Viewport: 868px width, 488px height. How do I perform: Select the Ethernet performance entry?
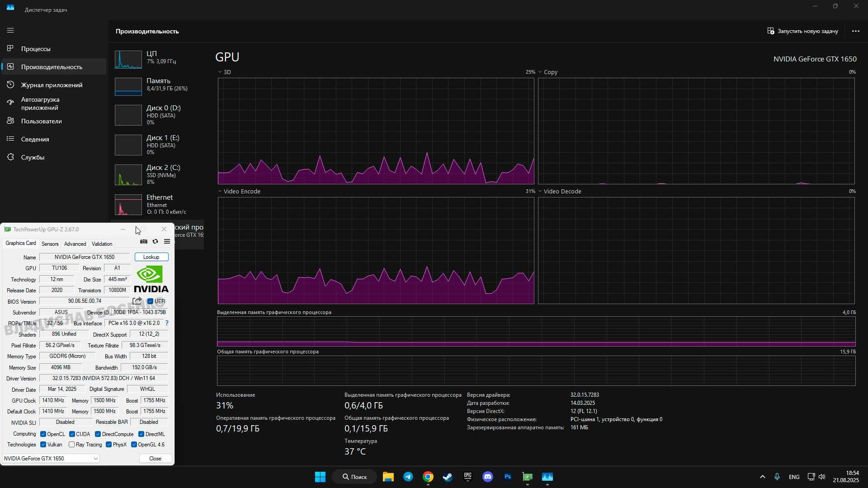click(157, 205)
